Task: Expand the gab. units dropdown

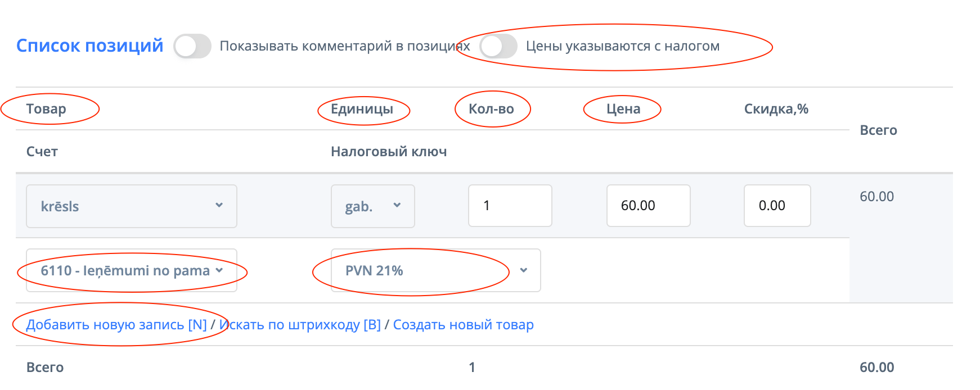Action: point(372,206)
